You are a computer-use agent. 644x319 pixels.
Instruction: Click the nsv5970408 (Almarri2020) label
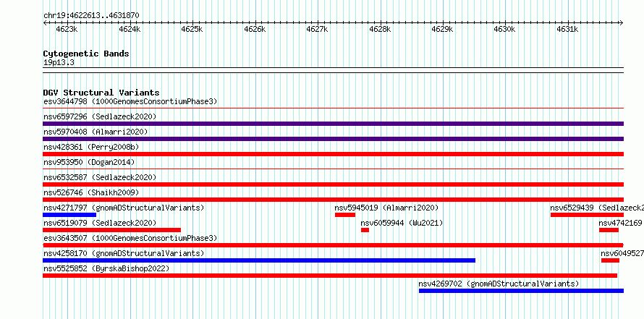pos(96,132)
